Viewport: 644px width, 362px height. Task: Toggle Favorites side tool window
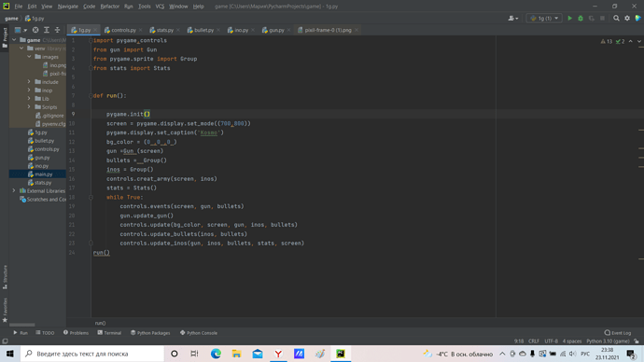(5, 310)
